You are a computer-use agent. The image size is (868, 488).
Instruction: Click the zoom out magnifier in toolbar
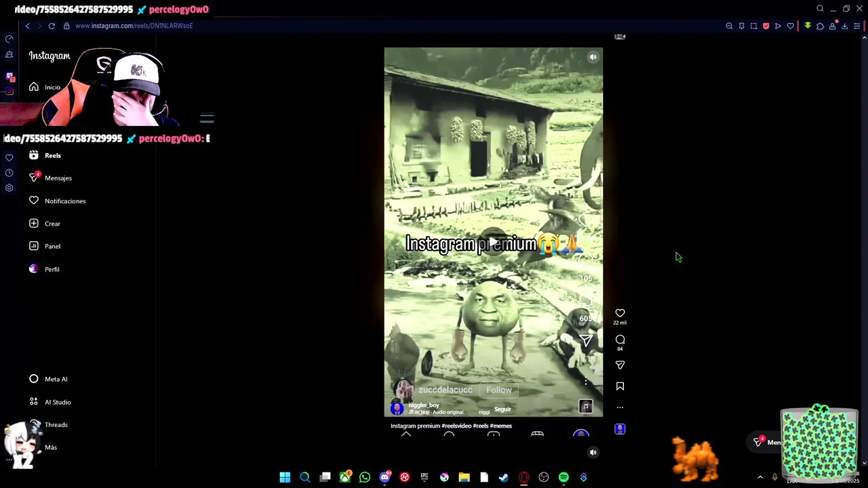(729, 26)
